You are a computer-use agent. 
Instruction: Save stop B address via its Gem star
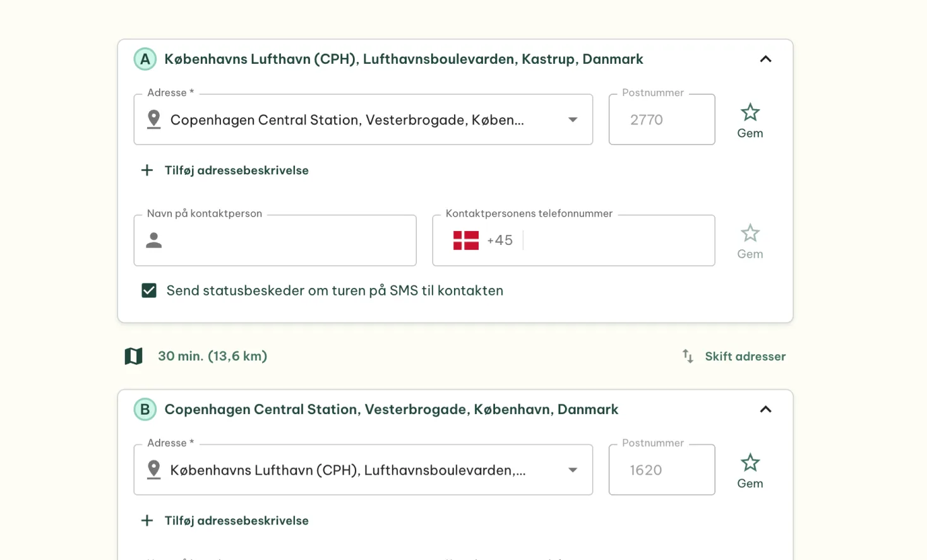(x=750, y=463)
